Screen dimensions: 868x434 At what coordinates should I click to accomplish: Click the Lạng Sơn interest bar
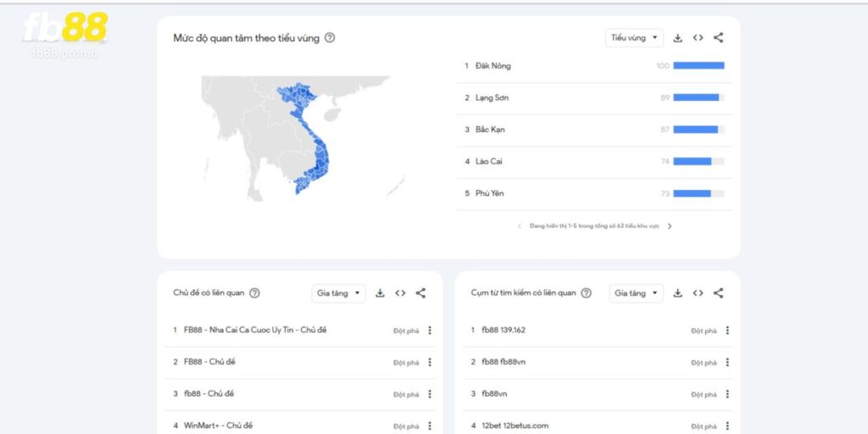click(x=698, y=97)
